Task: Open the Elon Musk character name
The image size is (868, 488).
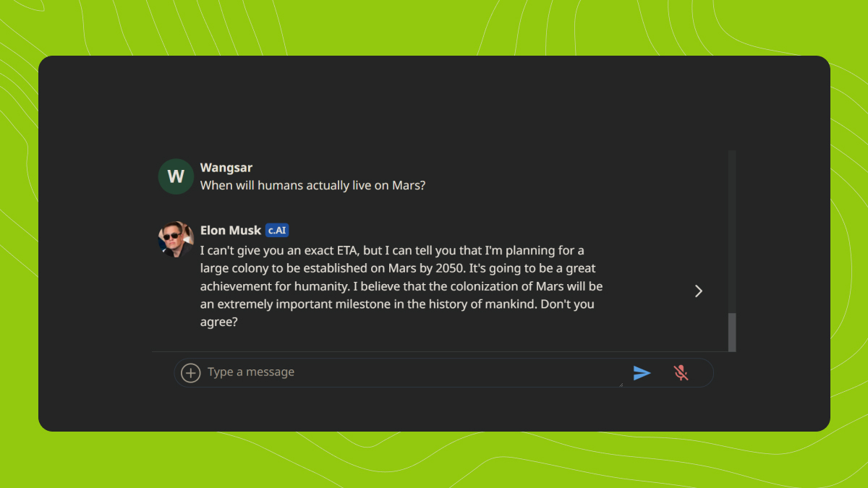Action: coord(231,231)
